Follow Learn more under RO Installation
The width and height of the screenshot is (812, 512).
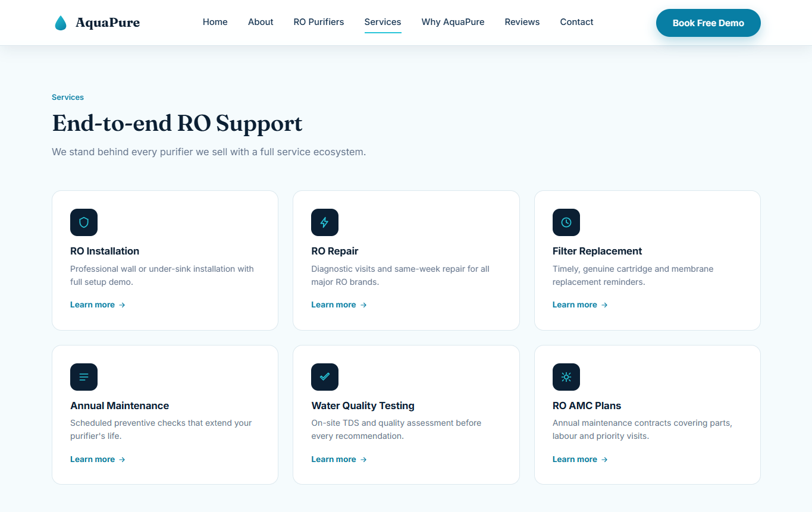coord(98,304)
